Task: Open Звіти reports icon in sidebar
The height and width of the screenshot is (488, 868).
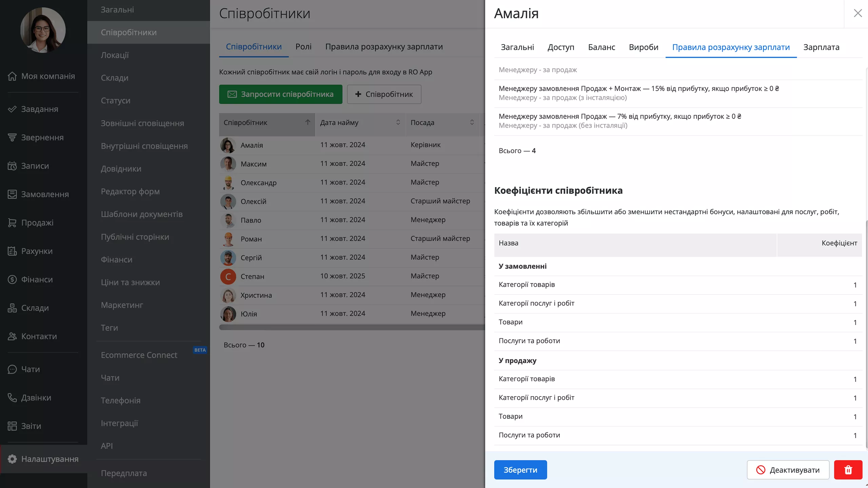Action: click(12, 426)
